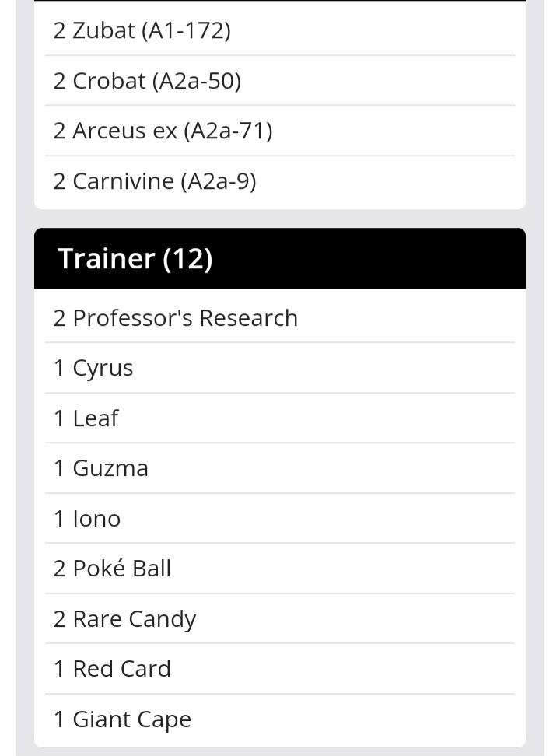This screenshot has height=756, width=560.
Task: Click the Guzma card row
Action: (x=110, y=468)
